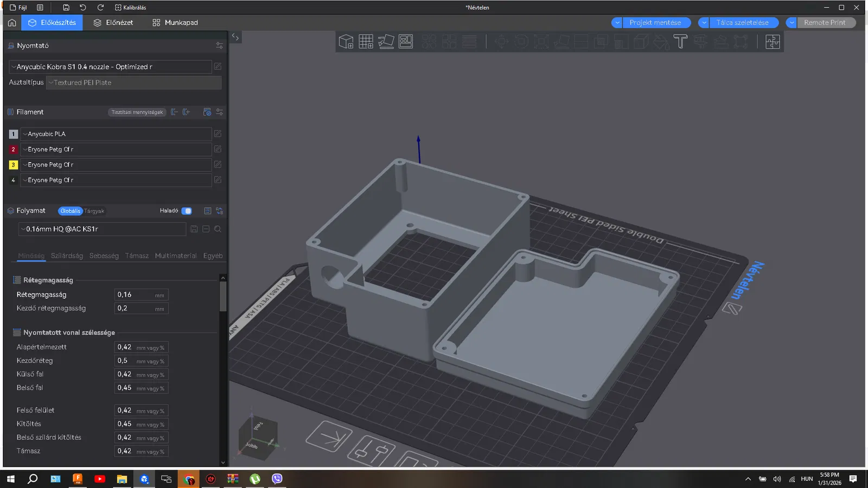Expand the 0.16mm HQ process preset dropdown
Viewport: 868px width, 488px height.
(x=102, y=229)
